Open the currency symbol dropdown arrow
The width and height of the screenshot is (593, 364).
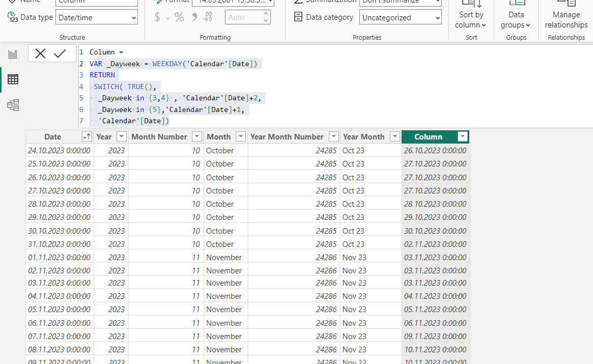tap(167, 18)
